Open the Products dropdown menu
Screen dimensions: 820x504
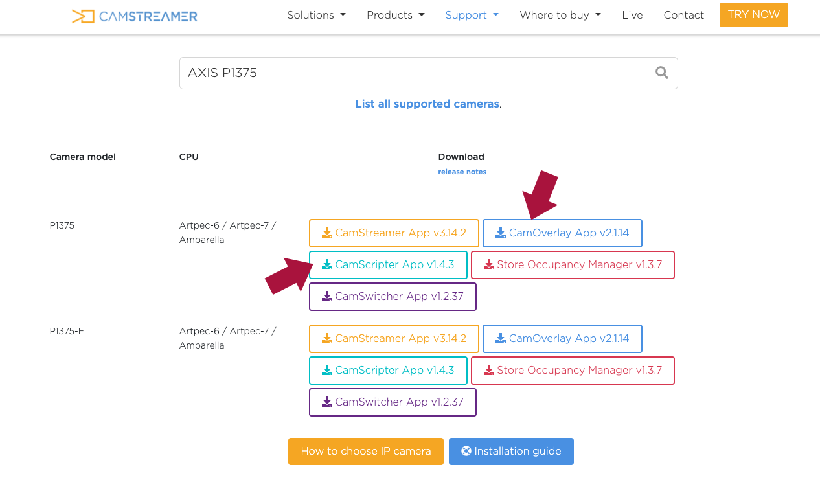(x=396, y=15)
